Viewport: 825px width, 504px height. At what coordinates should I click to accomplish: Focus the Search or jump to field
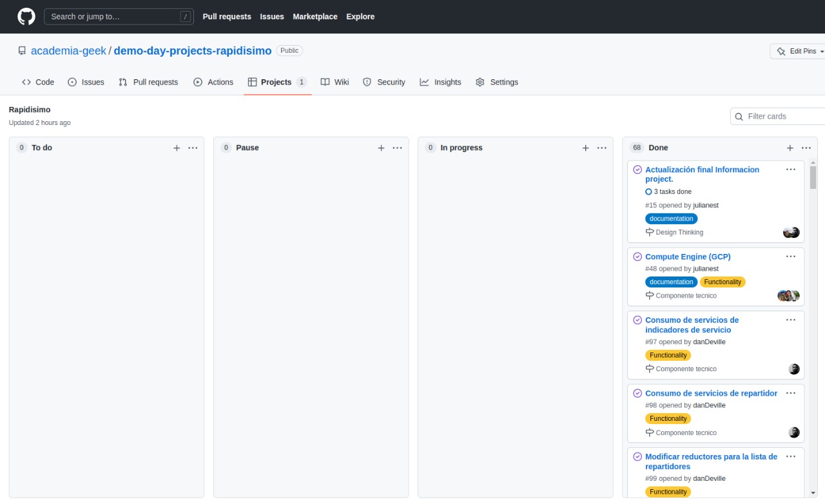click(x=119, y=17)
